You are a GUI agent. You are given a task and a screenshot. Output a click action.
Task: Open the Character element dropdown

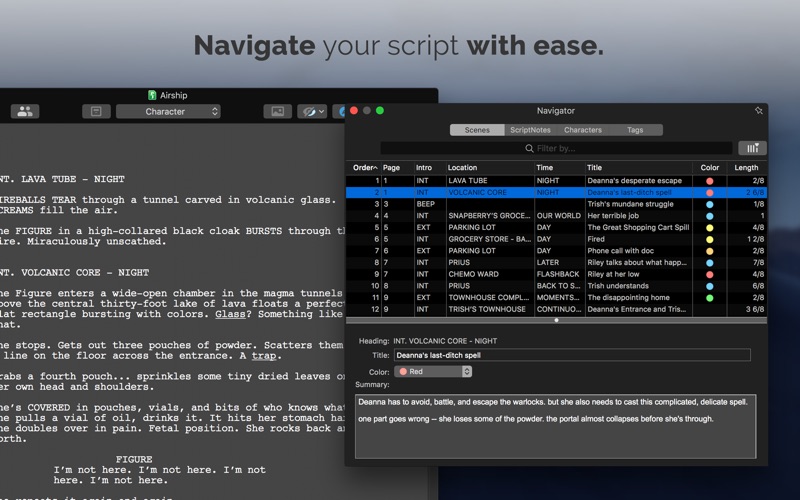tap(168, 111)
